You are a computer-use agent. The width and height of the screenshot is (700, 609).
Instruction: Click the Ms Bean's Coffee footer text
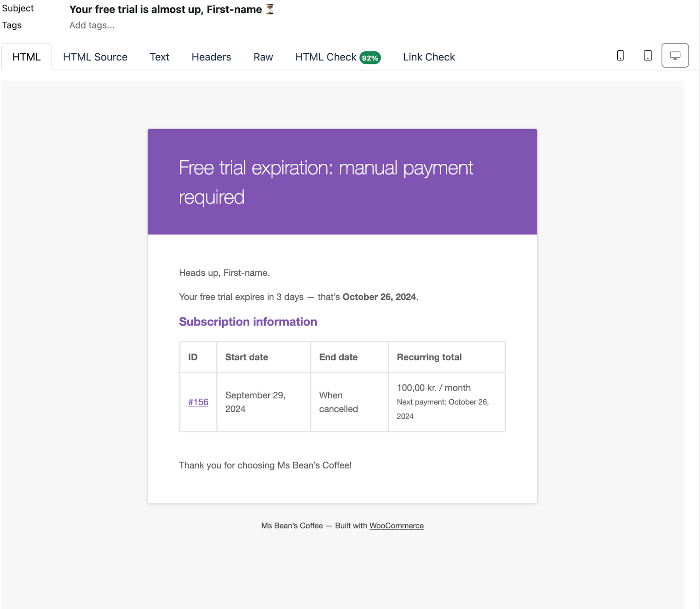pyautogui.click(x=291, y=525)
